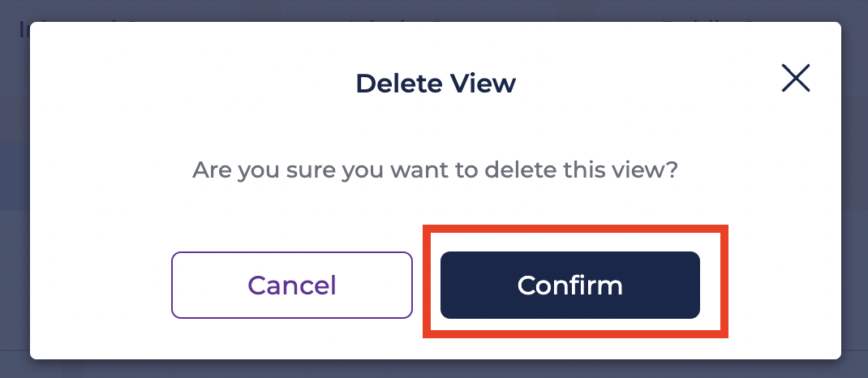Click the word "Confirm" on the button
The width and height of the screenshot is (868, 378).
pyautogui.click(x=570, y=286)
